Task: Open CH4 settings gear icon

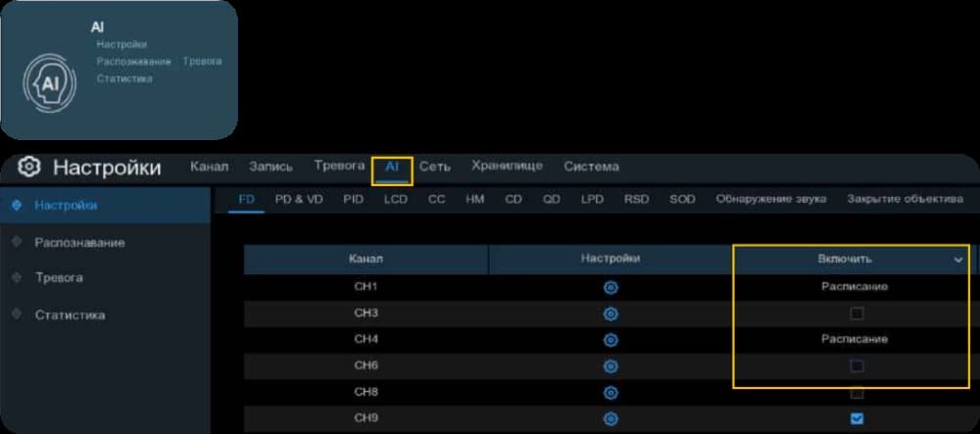Action: click(611, 340)
